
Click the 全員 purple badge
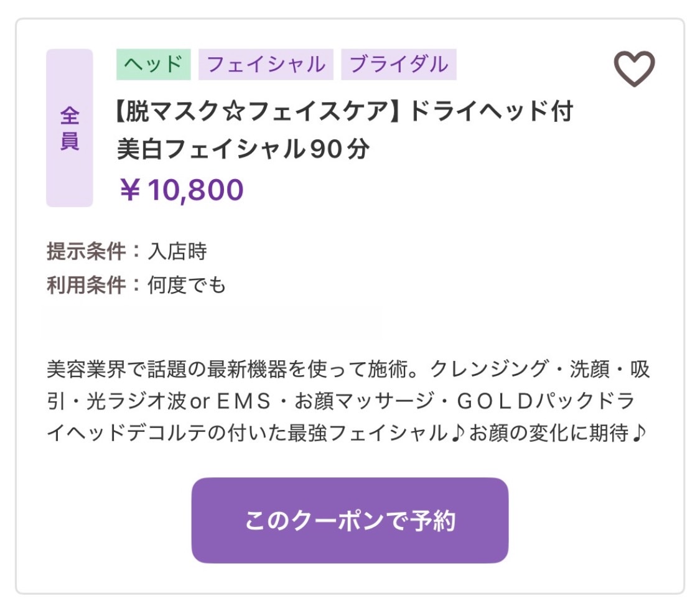click(x=70, y=128)
